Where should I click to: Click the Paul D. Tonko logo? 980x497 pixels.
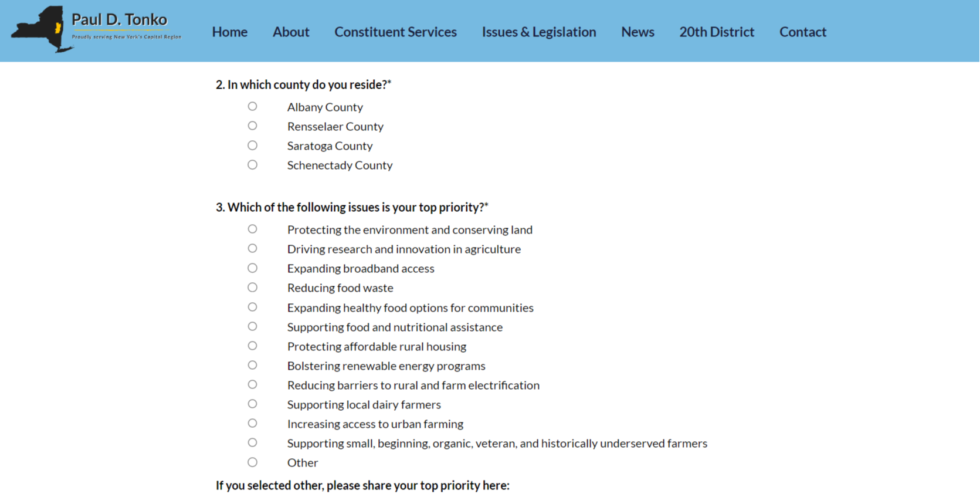(97, 29)
